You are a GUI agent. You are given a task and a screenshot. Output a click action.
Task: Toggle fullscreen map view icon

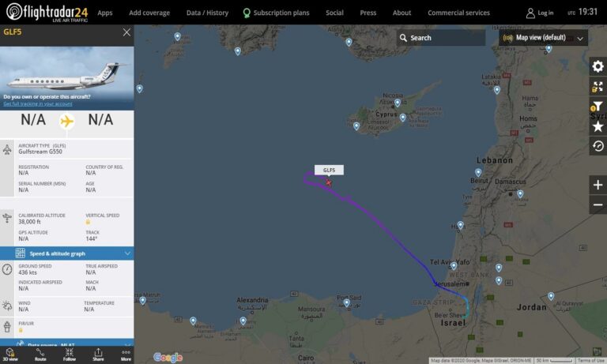[x=598, y=87]
